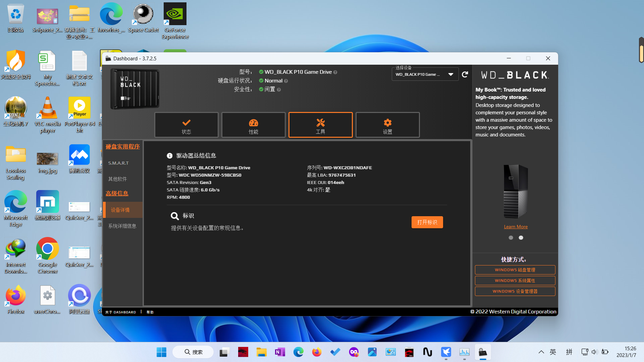Open the Google Chrome desktop icon
The height and width of the screenshot is (362, 644).
(47, 256)
